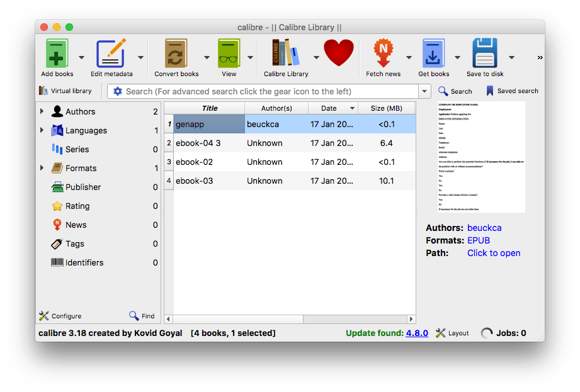Click the Layout button
Image resolution: width=580 pixels, height=392 pixels.
click(x=452, y=333)
